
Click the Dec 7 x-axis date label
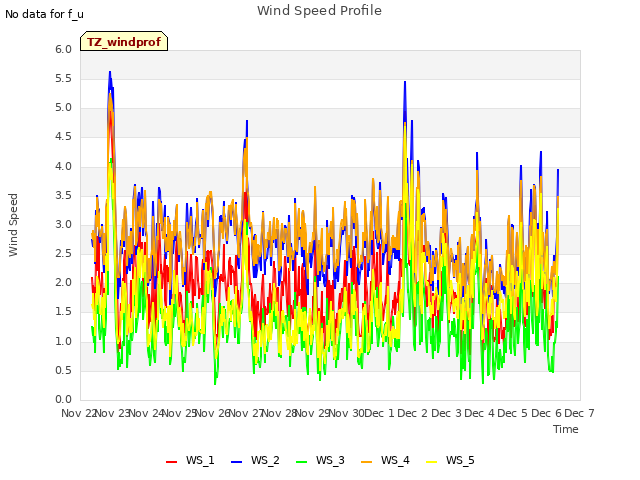point(579,413)
